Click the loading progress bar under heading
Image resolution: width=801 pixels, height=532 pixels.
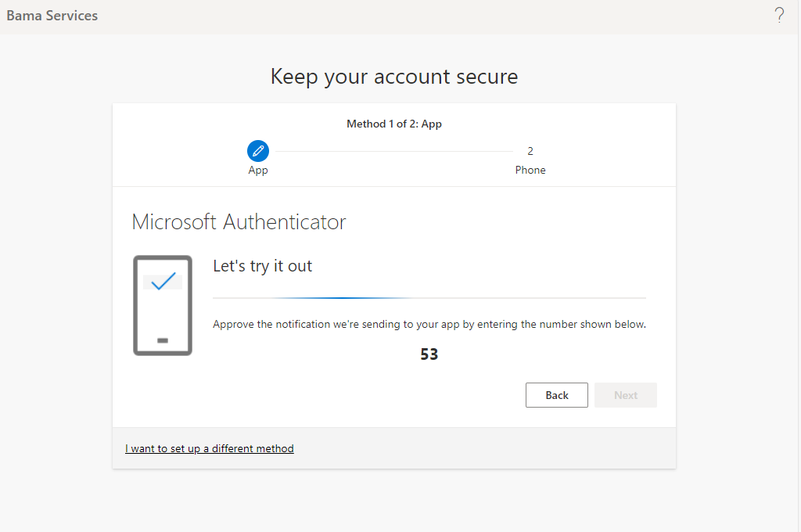429,297
